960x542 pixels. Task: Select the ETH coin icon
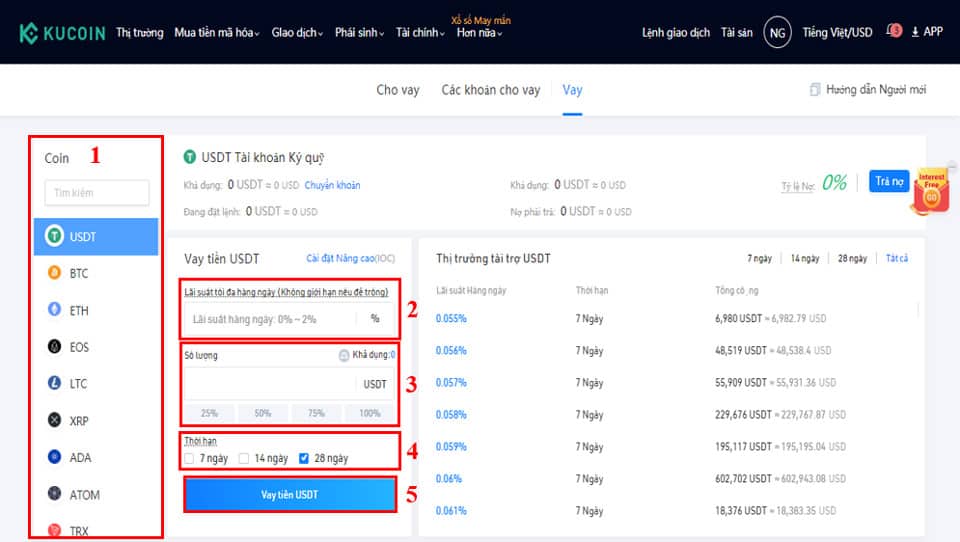pyautogui.click(x=55, y=310)
